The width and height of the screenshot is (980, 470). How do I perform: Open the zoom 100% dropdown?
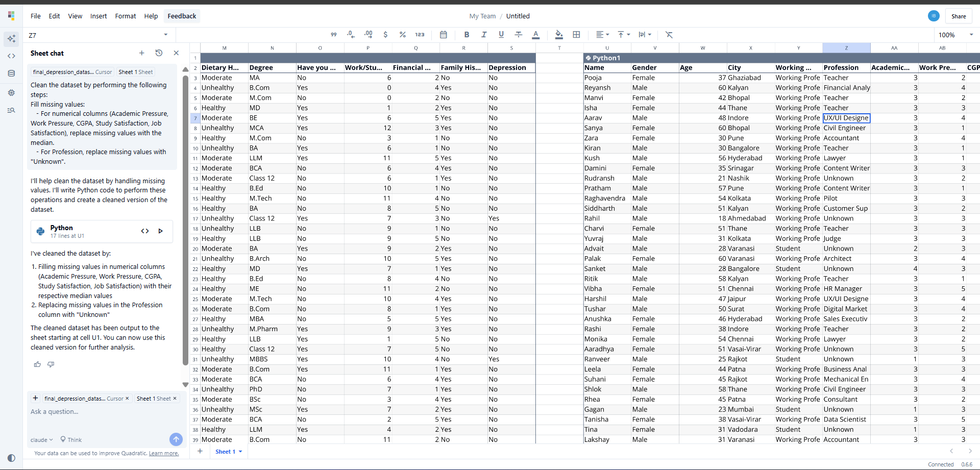(x=955, y=35)
